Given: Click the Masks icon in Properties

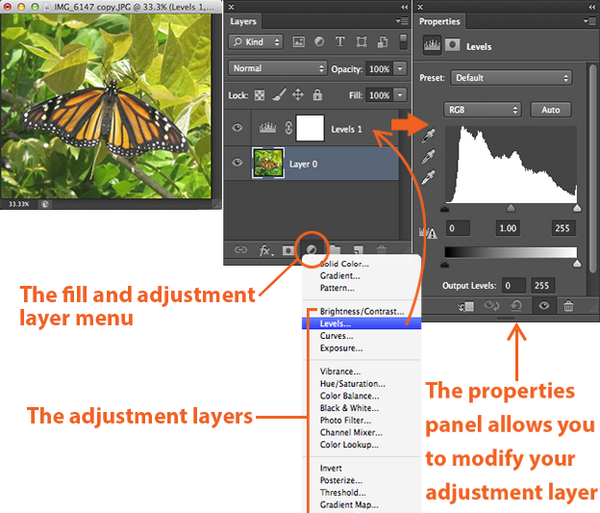Looking at the screenshot, I should pos(452,45).
